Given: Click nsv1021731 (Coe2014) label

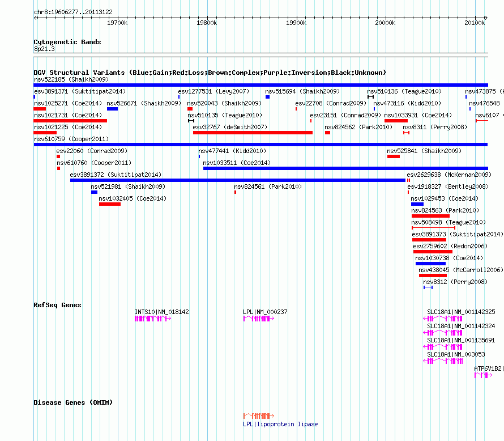Looking at the screenshot, I should click(68, 115).
